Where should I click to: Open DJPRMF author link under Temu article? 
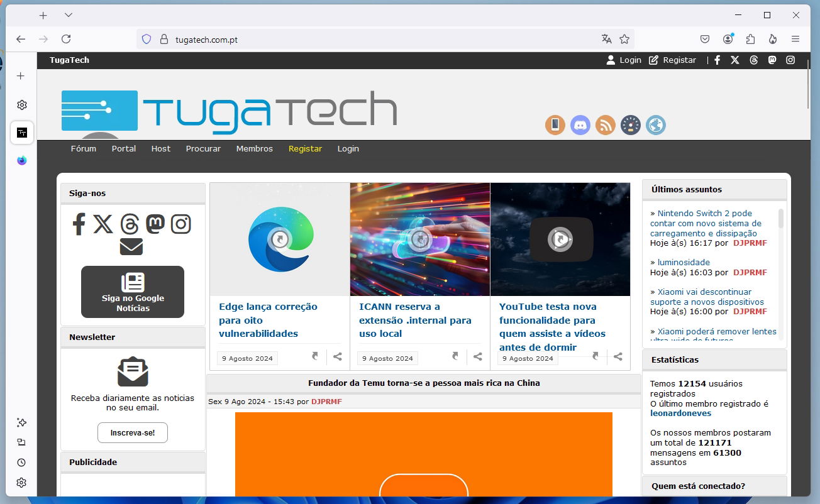tap(326, 402)
